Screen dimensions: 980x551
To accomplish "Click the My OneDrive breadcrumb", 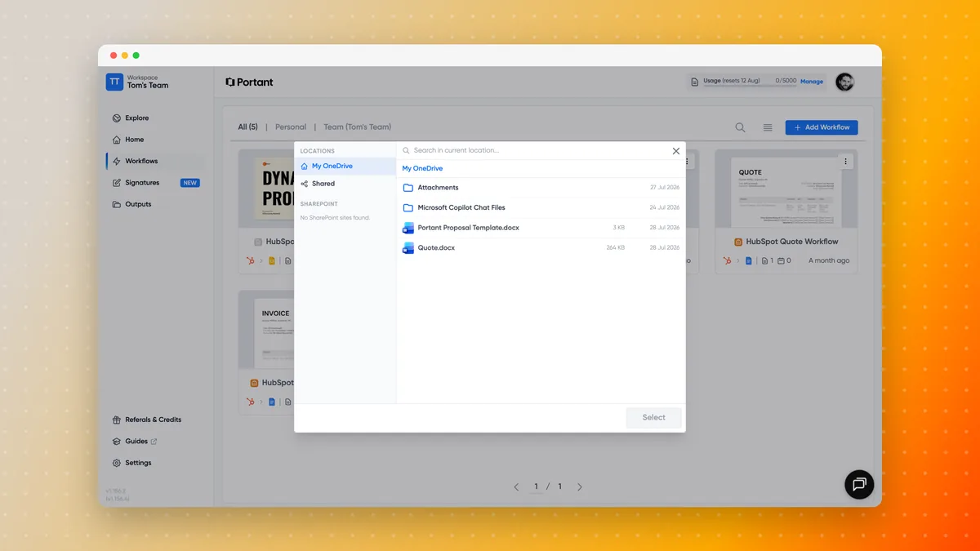I will point(422,169).
